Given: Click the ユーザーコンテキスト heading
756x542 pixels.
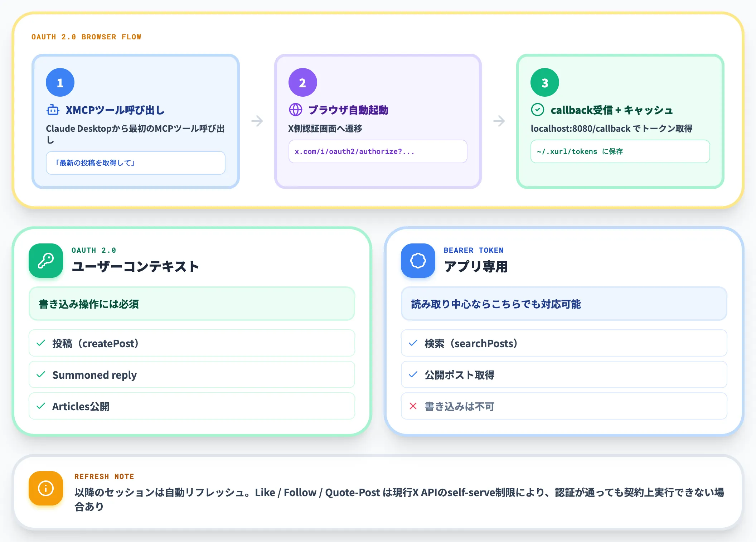Looking at the screenshot, I should [x=135, y=266].
